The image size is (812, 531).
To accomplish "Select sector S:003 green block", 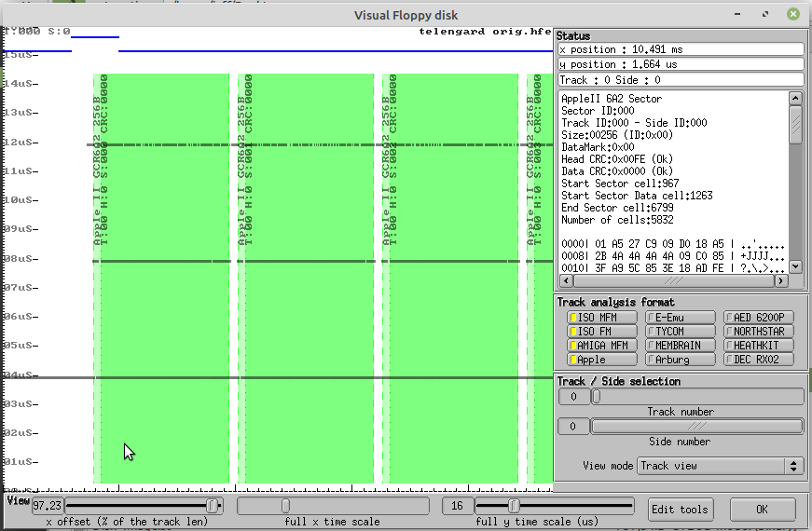I will coord(540,279).
